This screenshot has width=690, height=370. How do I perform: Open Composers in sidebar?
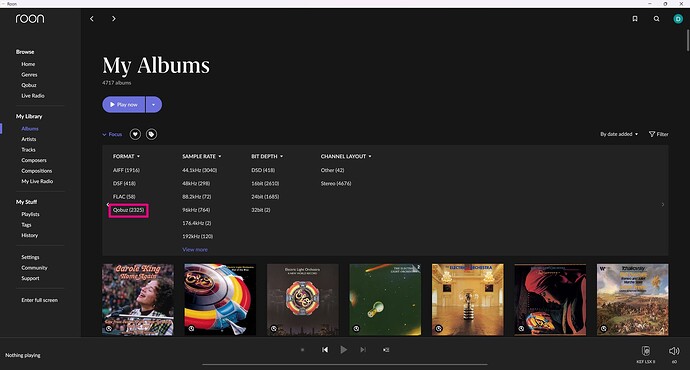[34, 161]
